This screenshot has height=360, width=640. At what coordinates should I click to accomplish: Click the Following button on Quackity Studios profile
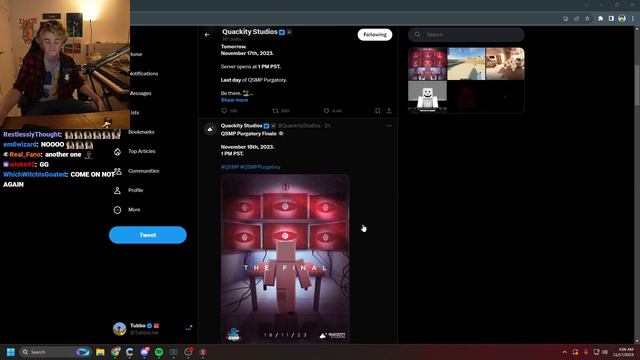tap(375, 35)
